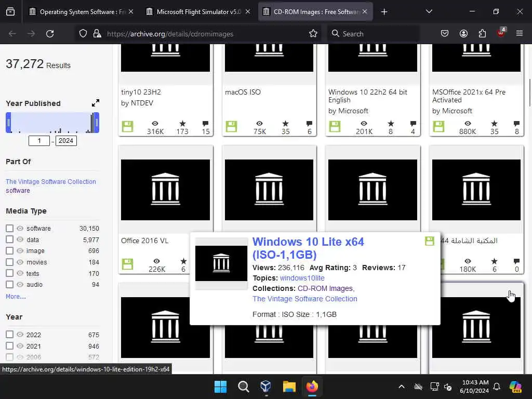This screenshot has width=532, height=399.
Task: Check the image media type checkbox
Action: pyautogui.click(x=9, y=251)
